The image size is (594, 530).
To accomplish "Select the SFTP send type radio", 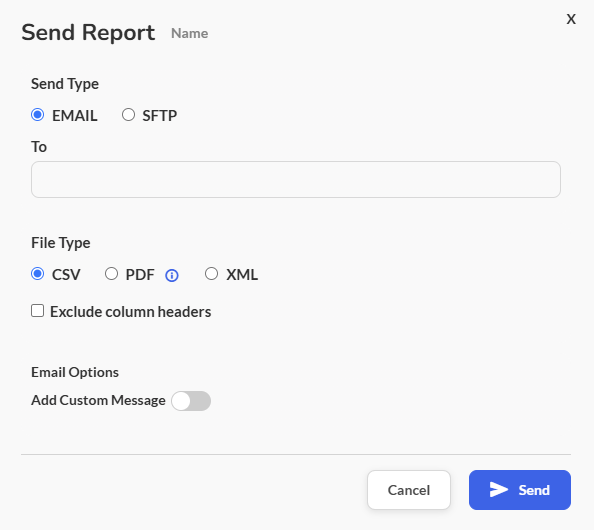I will 128,114.
